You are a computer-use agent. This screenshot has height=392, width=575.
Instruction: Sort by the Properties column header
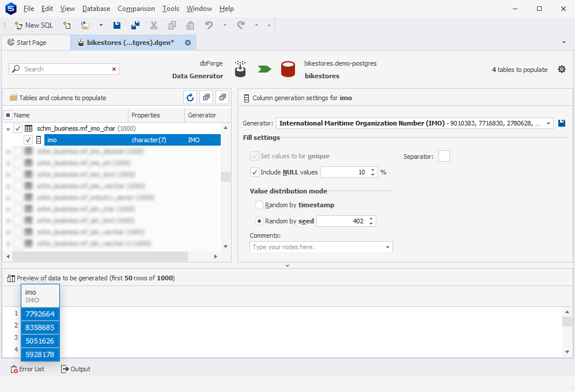(157, 115)
